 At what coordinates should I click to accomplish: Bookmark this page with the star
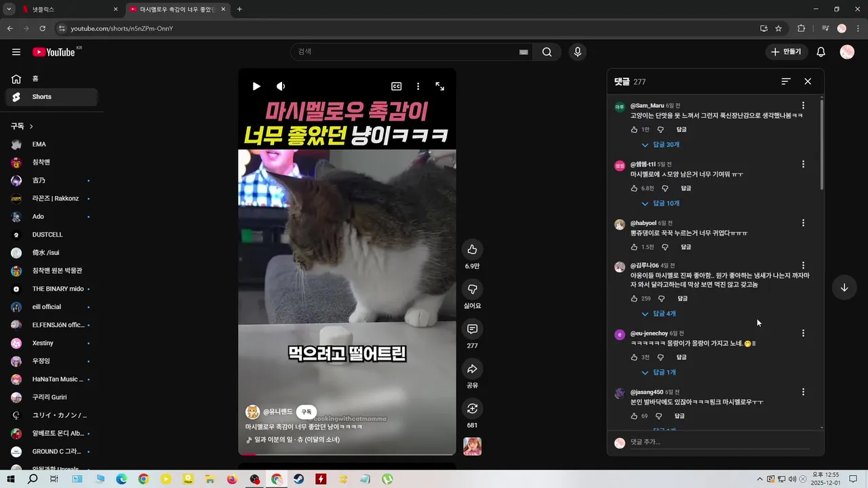(x=778, y=28)
